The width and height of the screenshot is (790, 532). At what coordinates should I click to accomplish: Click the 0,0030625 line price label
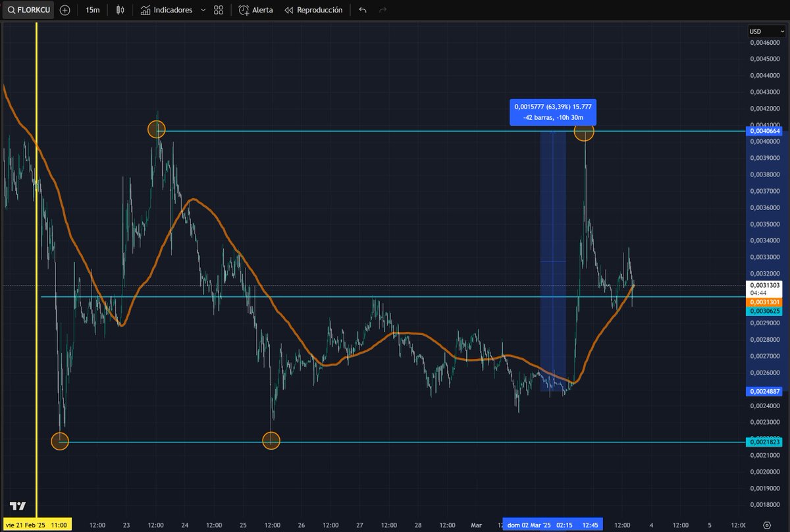pos(765,311)
